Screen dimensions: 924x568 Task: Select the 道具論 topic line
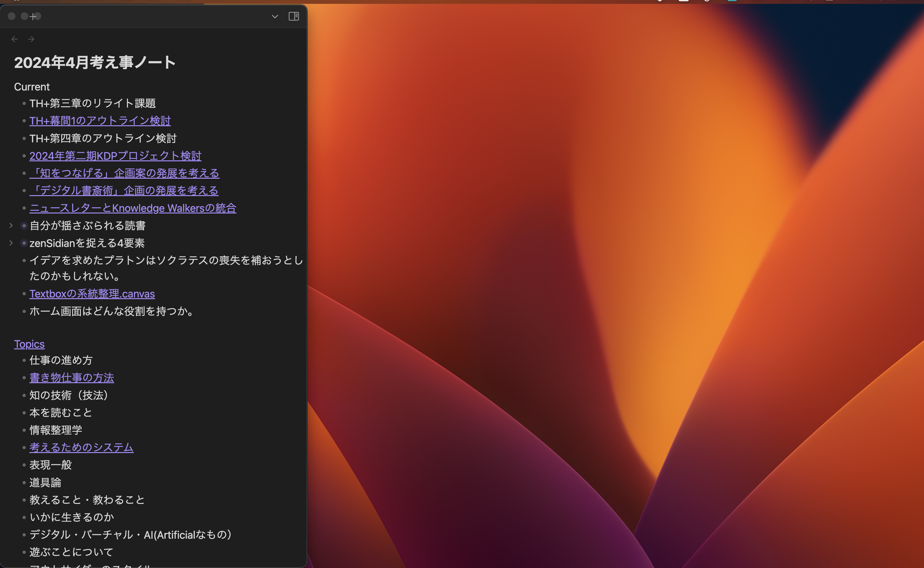click(45, 482)
